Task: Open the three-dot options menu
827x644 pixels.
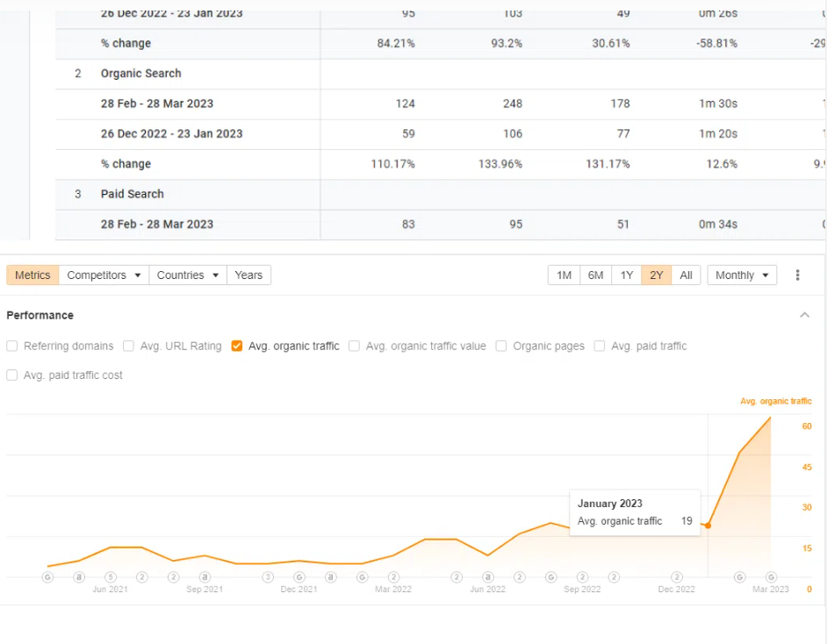Action: pyautogui.click(x=797, y=275)
